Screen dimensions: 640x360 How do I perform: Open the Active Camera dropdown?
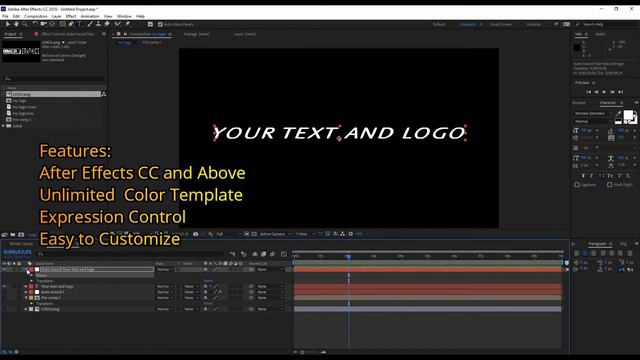275,234
